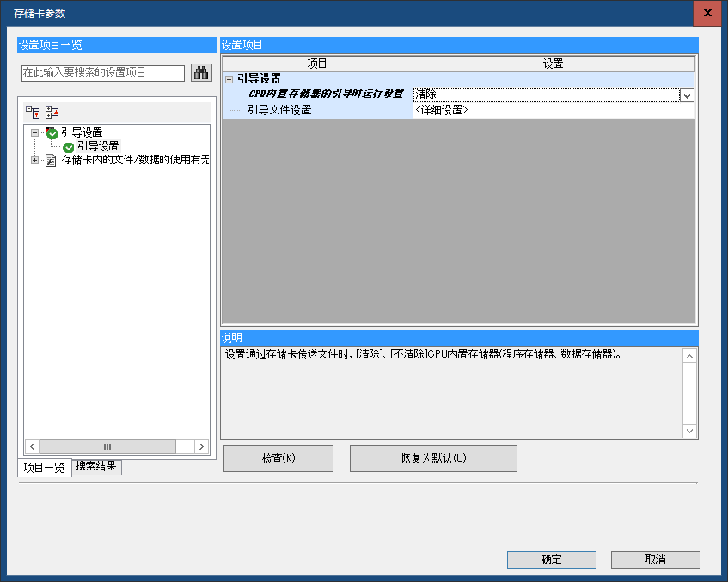Switch to the 项目一览 tab
Image resolution: width=728 pixels, height=582 pixels.
pyautogui.click(x=44, y=468)
